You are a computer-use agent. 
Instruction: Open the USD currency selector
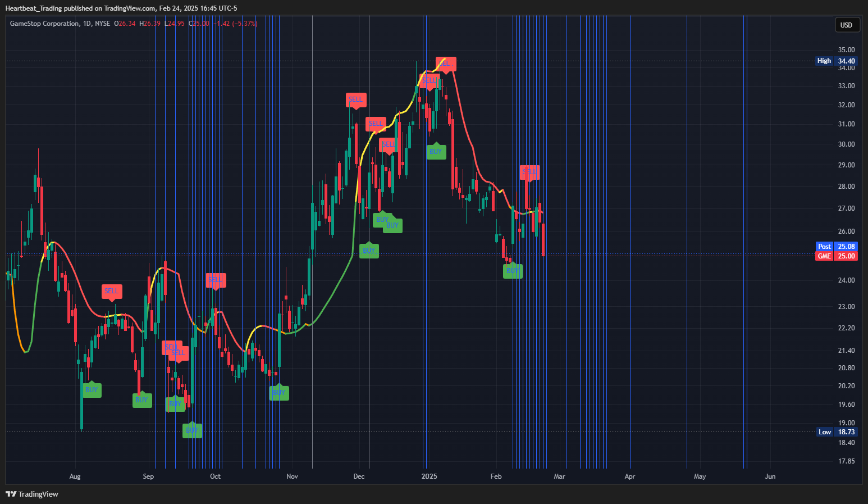pyautogui.click(x=846, y=25)
